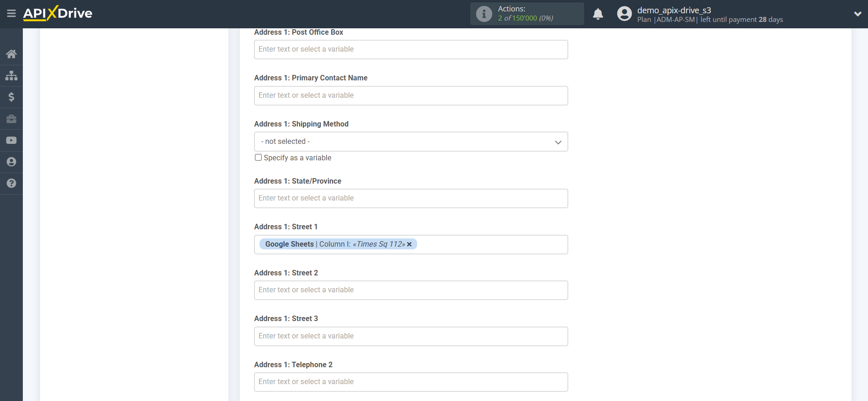
Task: Expand the account dropdown chevron
Action: point(857,14)
